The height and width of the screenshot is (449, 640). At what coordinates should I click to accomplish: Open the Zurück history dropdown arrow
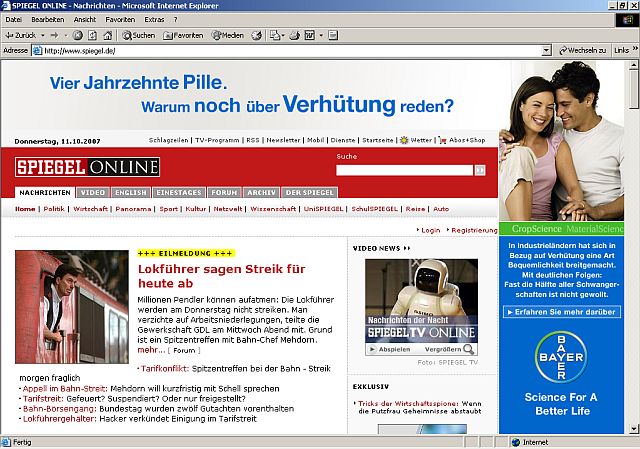[42, 36]
